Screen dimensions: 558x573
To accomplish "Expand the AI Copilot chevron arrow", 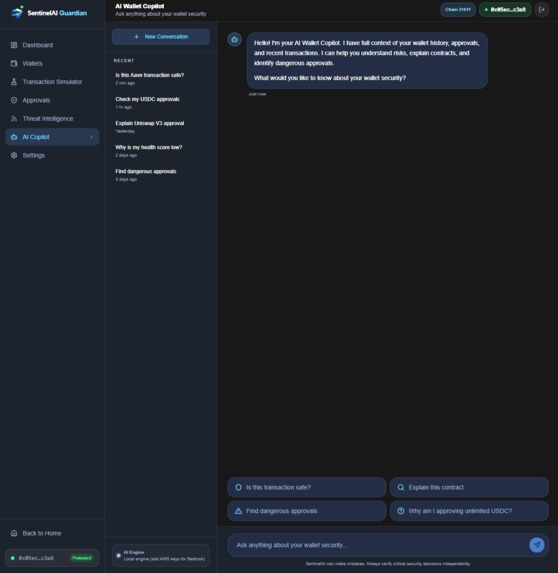I will (91, 137).
